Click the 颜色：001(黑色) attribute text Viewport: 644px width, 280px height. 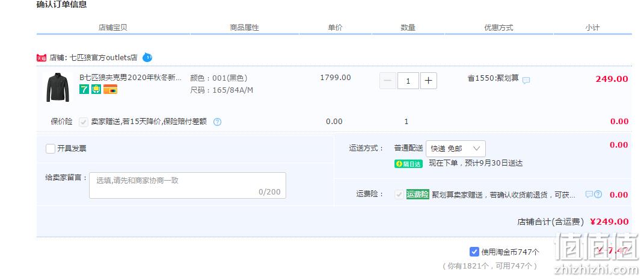coord(218,78)
